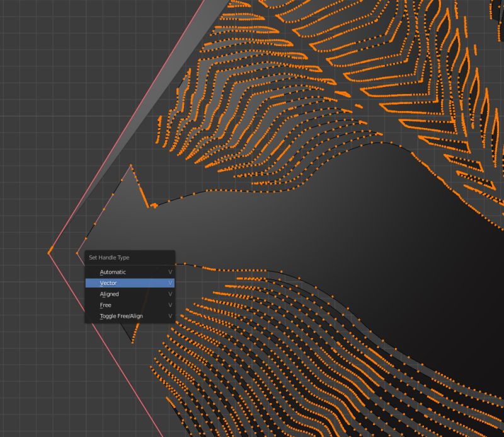Viewport: 504px width, 437px height.
Task: Click the V shortcut beside Aligned
Action: pos(169,294)
